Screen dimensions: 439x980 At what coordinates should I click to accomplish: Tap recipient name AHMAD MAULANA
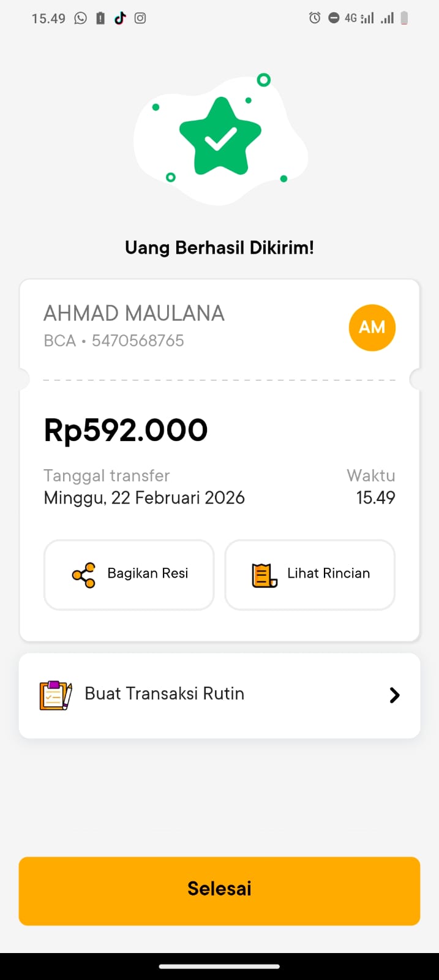134,314
